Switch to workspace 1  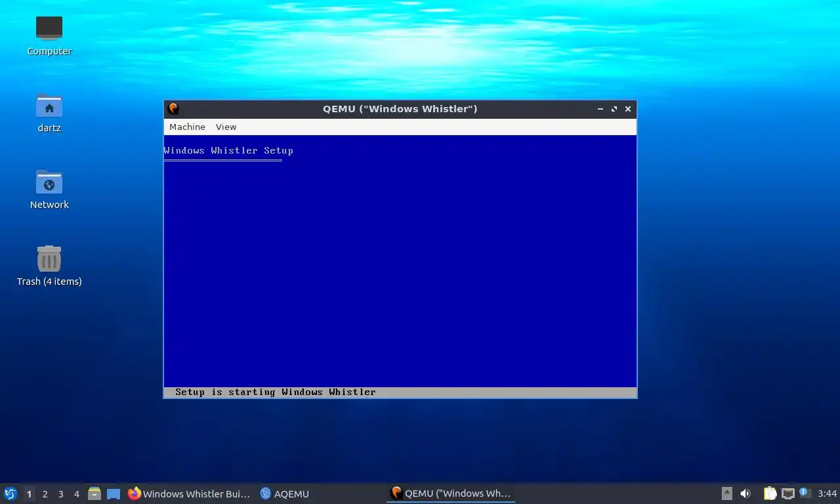point(29,493)
